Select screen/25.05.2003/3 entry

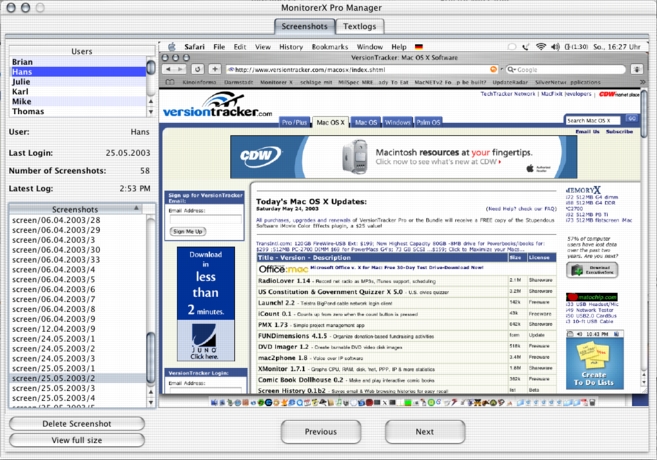coord(78,388)
